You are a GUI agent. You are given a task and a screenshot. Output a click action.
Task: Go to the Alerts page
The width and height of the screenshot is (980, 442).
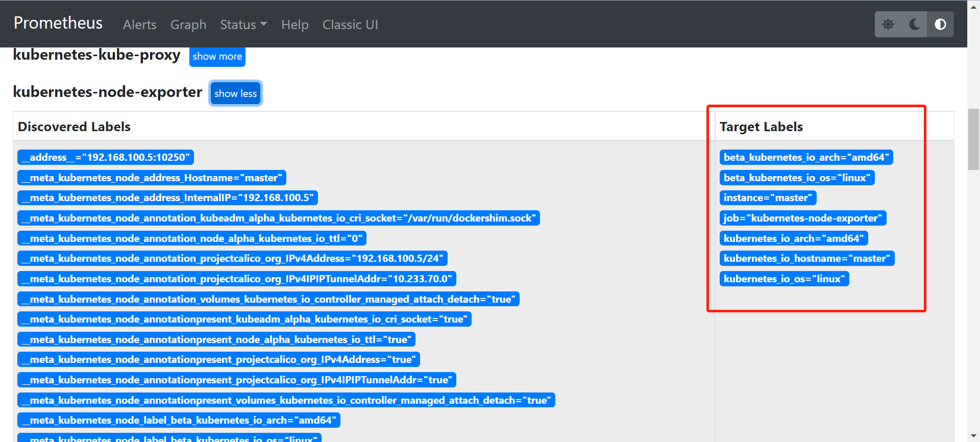point(140,24)
